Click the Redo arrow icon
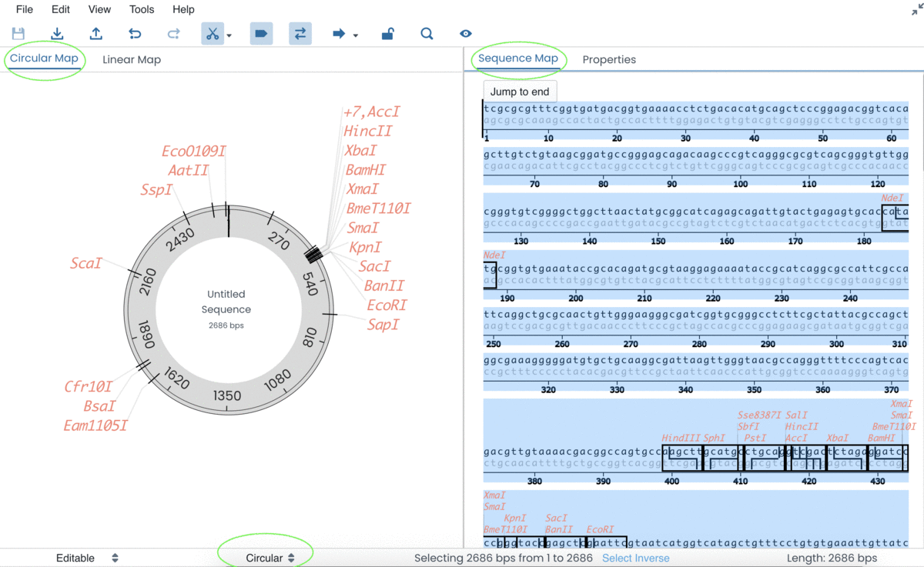The height and width of the screenshot is (567, 924). (x=173, y=33)
